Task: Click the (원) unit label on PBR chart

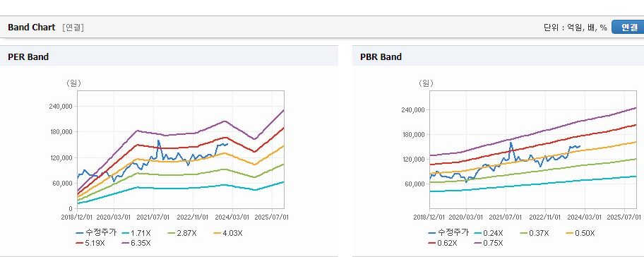Action: pyautogui.click(x=426, y=83)
